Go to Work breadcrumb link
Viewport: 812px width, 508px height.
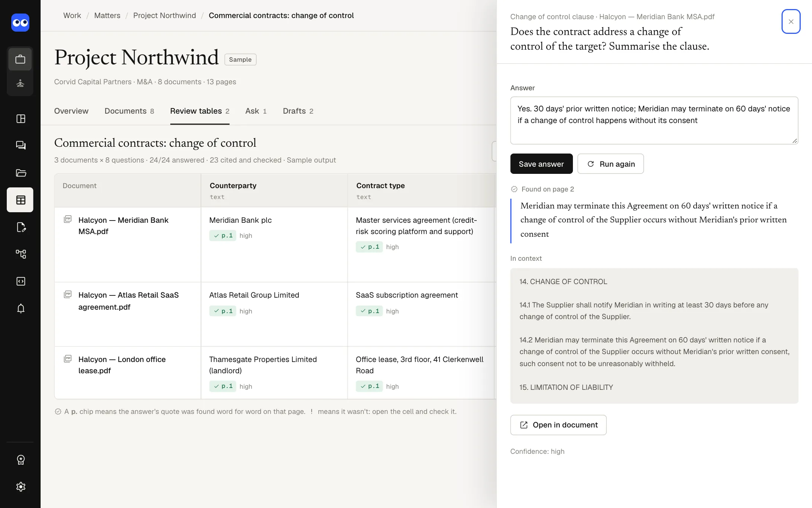[72, 15]
